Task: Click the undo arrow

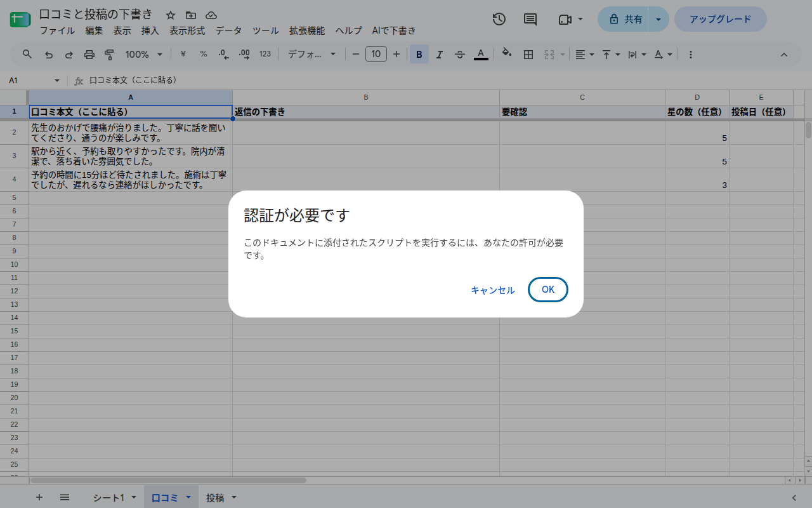Action: click(49, 55)
